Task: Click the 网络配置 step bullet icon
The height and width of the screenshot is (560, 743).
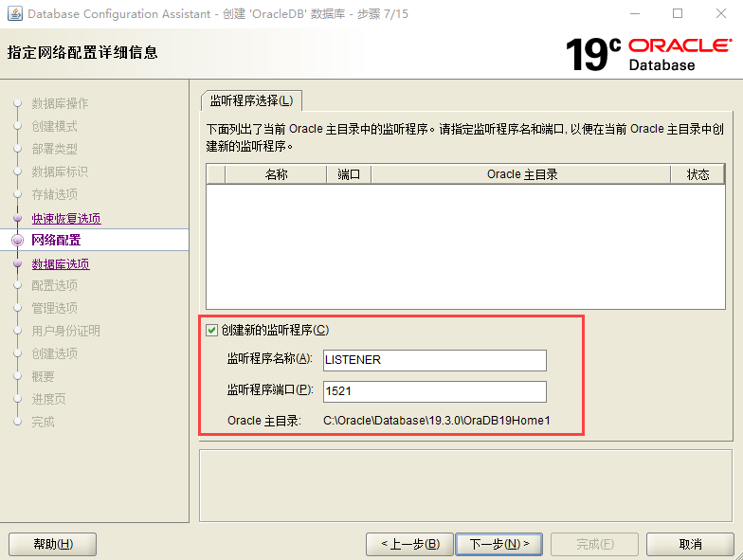Action: (x=17, y=241)
